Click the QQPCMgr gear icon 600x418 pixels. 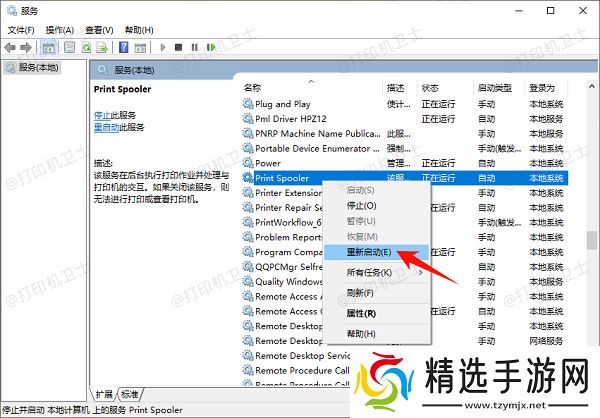[248, 267]
